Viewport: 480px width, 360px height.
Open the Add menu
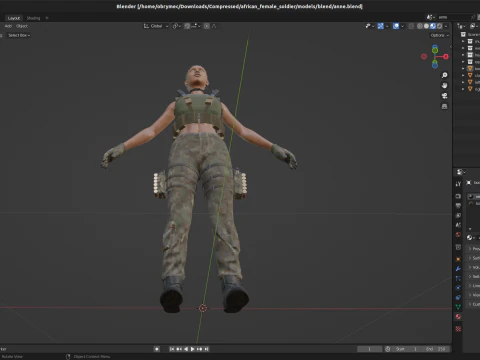pyautogui.click(x=8, y=26)
